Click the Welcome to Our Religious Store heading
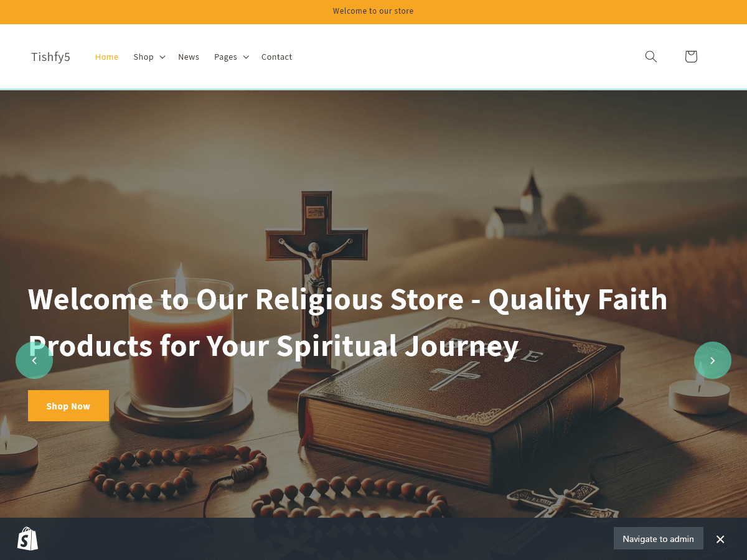This screenshot has width=747, height=560. tap(347, 322)
